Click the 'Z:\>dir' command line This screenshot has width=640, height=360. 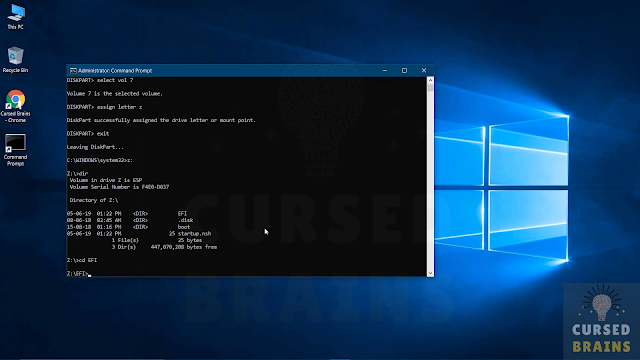click(78, 173)
